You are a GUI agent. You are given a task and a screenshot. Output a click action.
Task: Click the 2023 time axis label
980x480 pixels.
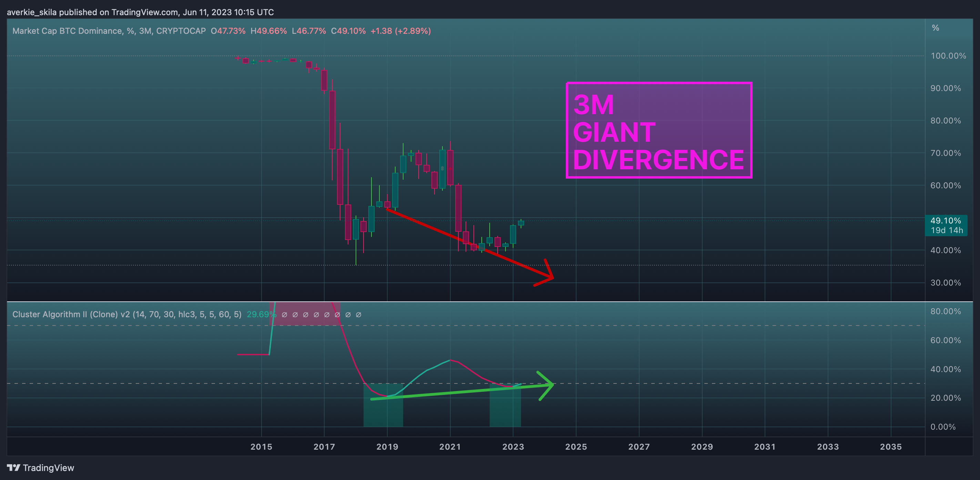tap(513, 447)
